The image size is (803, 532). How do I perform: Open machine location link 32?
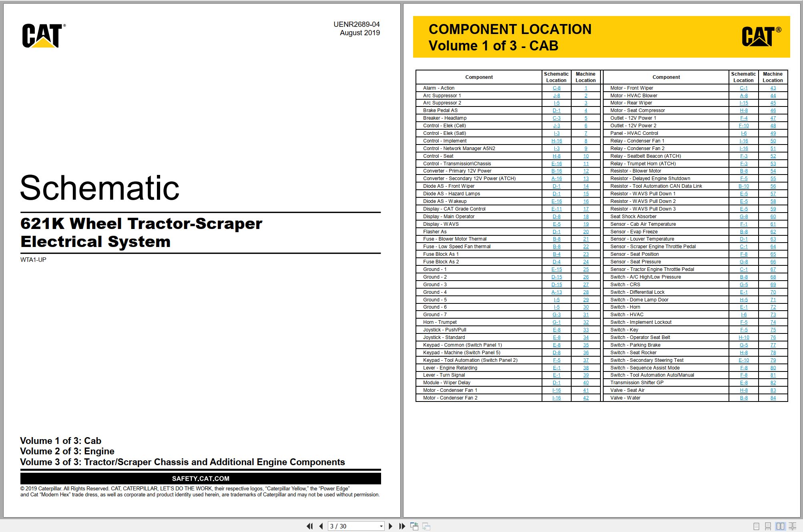pos(586,322)
